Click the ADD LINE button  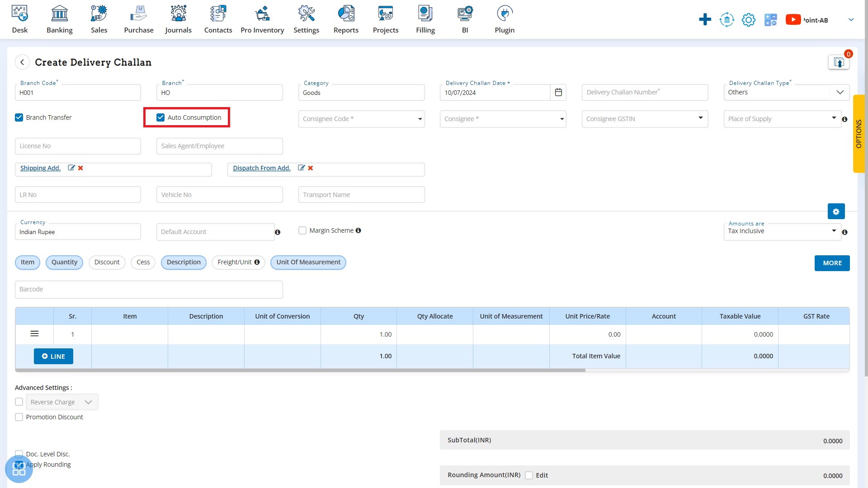click(54, 356)
